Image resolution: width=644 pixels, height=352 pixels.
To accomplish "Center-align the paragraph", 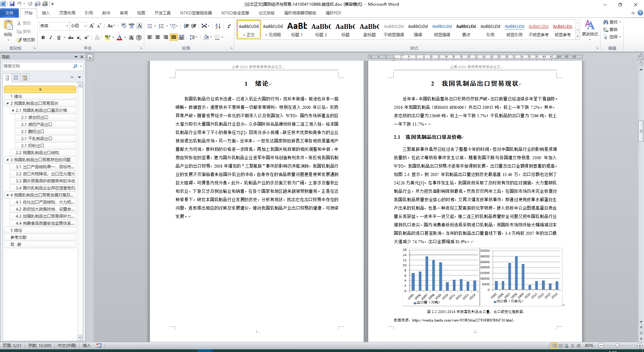I will point(158,37).
